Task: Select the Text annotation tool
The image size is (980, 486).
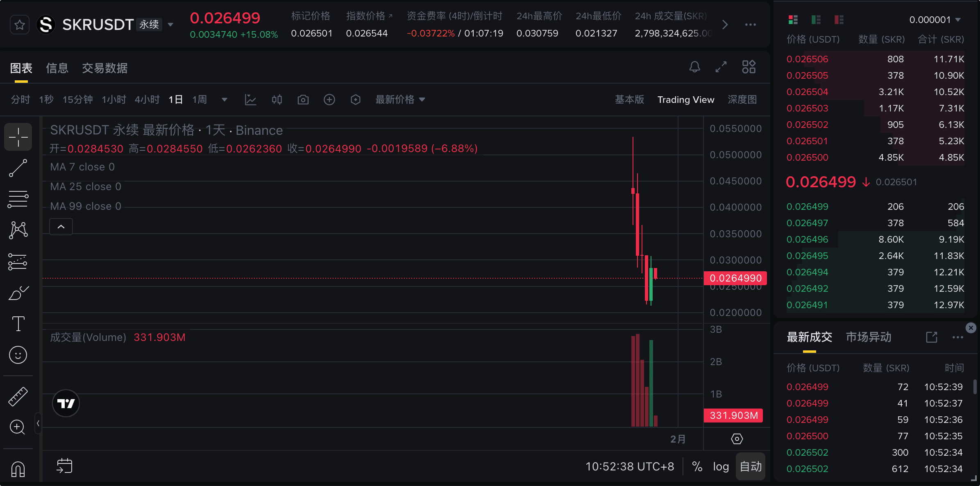Action: (18, 324)
